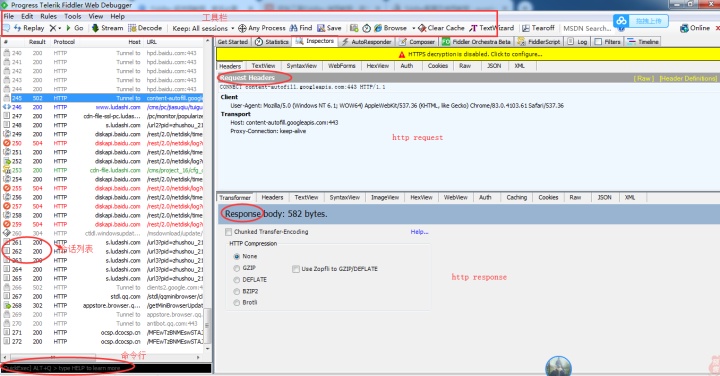Screen dimensions: 720x376
Task: Select BZIP2 compression radio button
Action: (236, 292)
